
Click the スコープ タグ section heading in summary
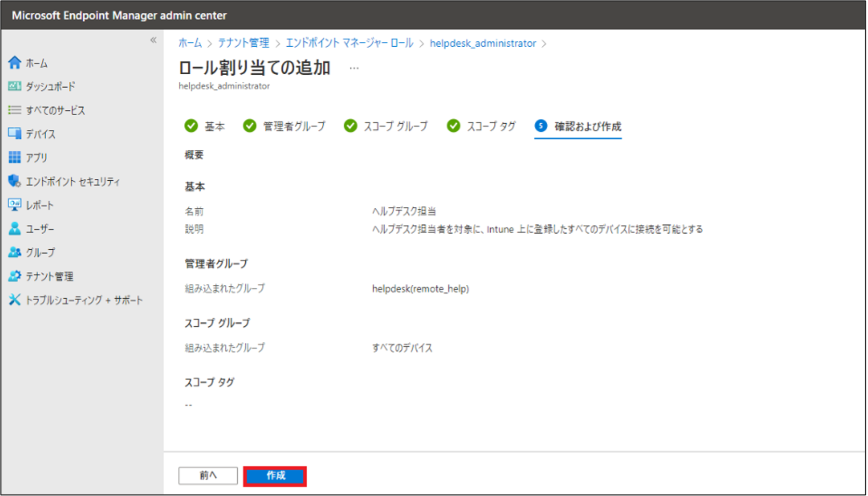pos(210,382)
